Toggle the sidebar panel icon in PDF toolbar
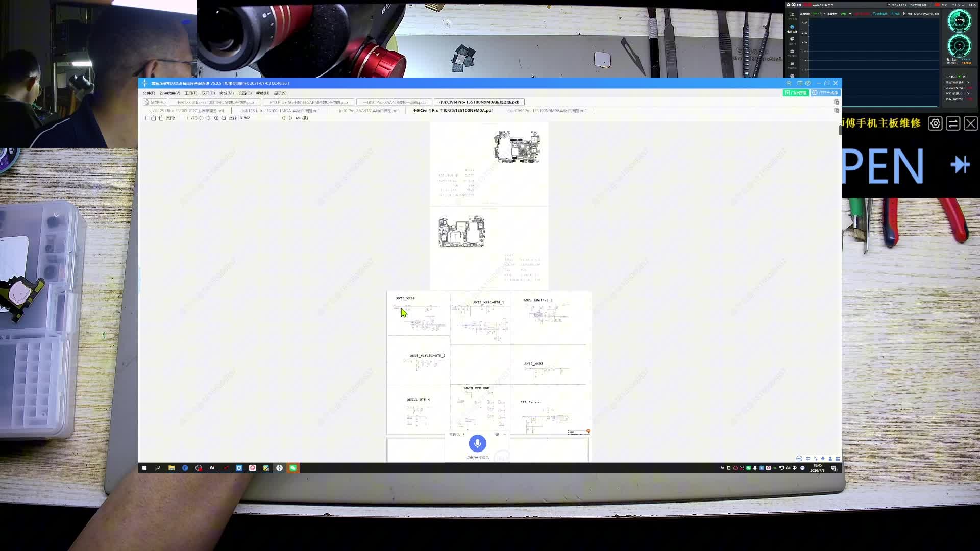Screen dimensions: 980x551 (x=146, y=118)
